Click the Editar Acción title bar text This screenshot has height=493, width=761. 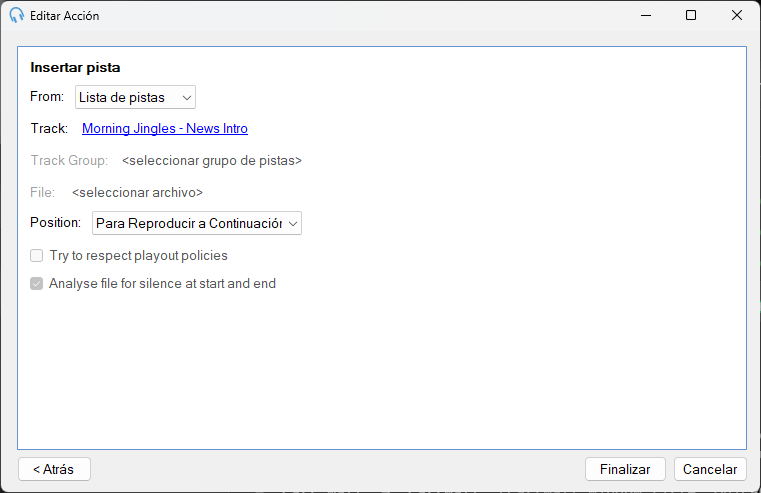(x=65, y=16)
